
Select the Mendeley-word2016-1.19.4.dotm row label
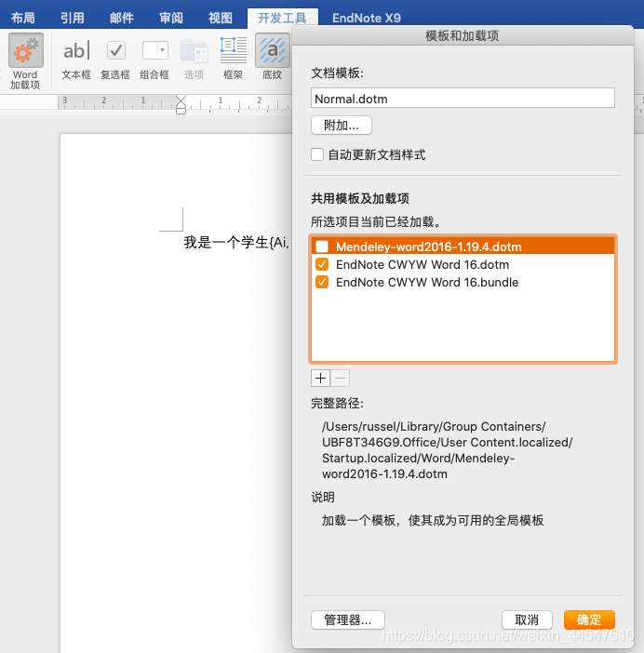tap(429, 247)
